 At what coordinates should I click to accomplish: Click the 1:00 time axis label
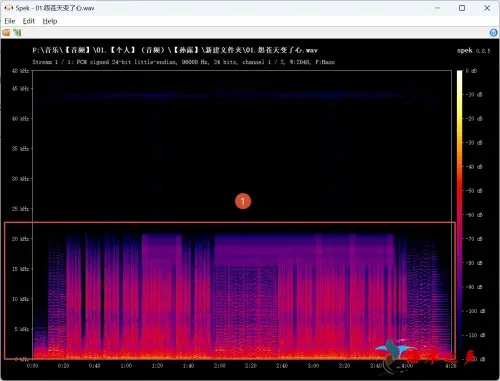click(126, 366)
